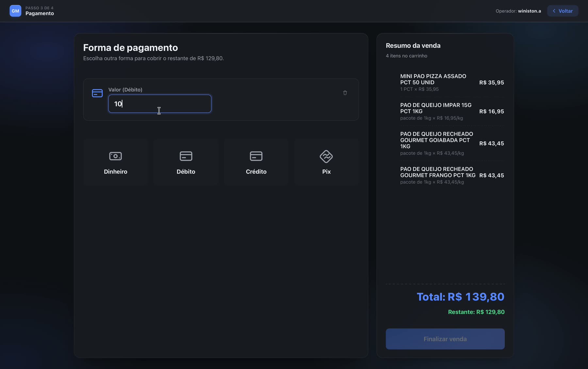
Task: Click the 1 PCT × R$ 35,95 detail line
Action: (419, 89)
